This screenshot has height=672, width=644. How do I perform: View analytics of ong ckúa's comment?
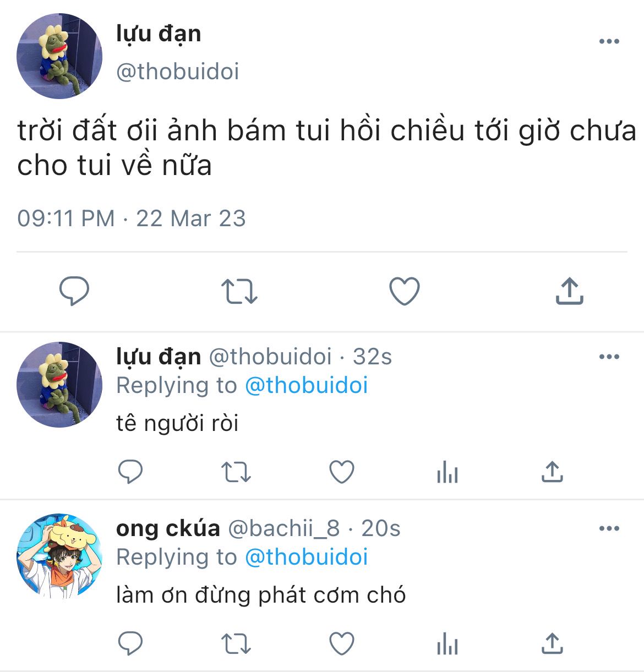click(447, 643)
